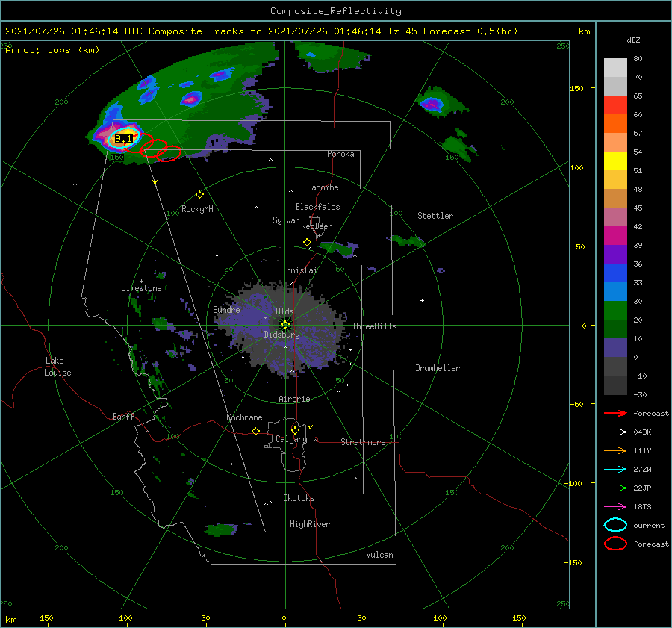Click the Ponoka town label
Viewport: 672px width, 628px height.
pyautogui.click(x=340, y=154)
